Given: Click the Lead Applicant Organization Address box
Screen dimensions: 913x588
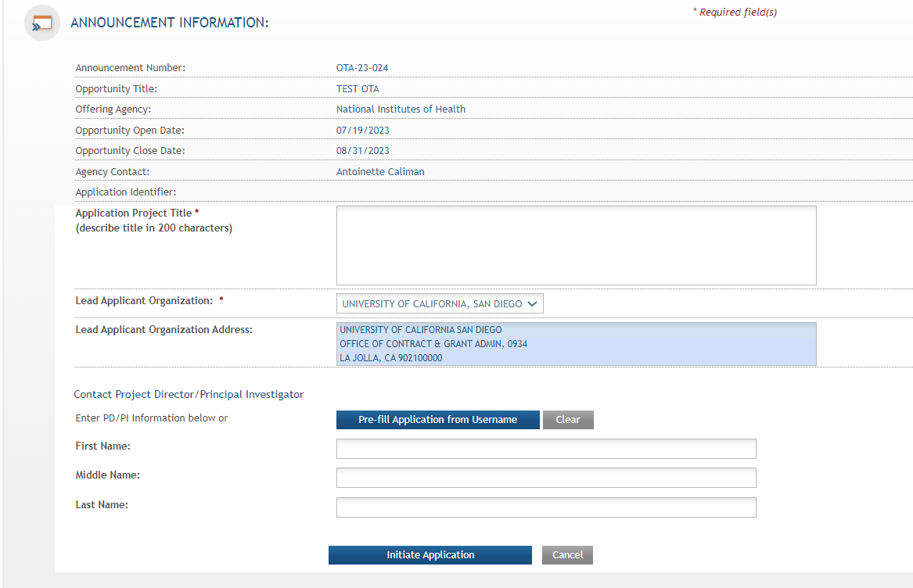Looking at the screenshot, I should coord(576,344).
